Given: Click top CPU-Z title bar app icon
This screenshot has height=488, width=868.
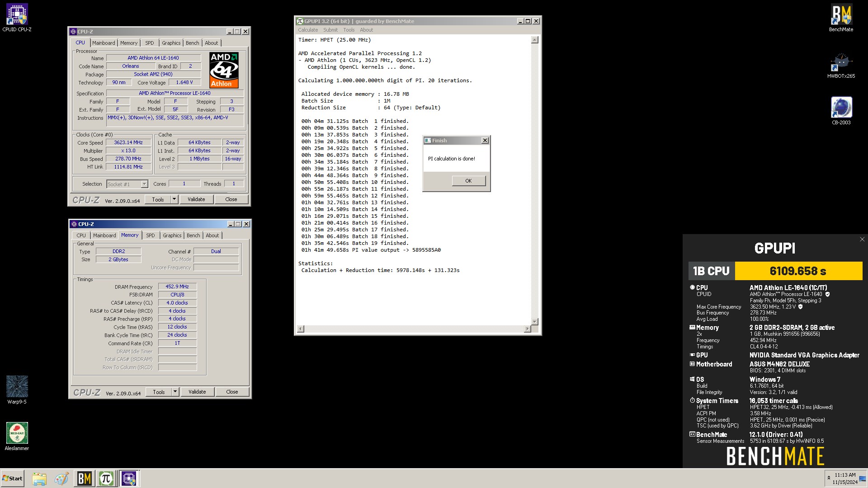Looking at the screenshot, I should click(x=73, y=32).
